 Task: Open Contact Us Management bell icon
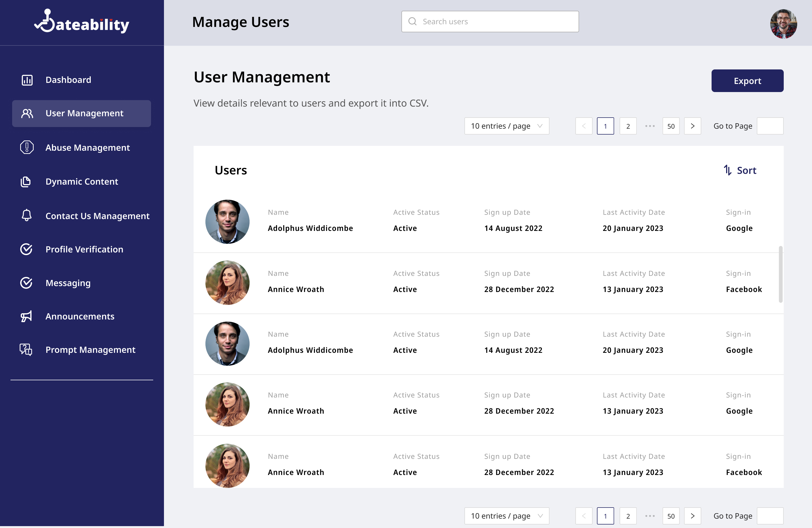[x=27, y=215]
